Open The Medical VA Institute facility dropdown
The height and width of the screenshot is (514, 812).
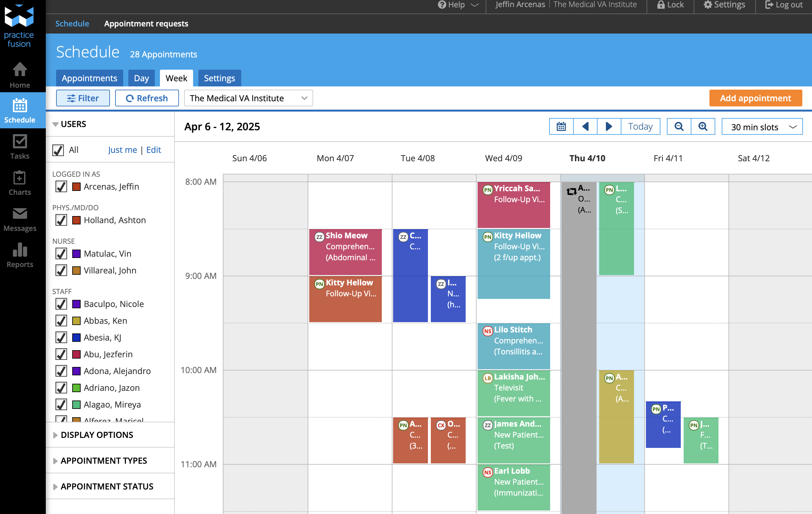248,98
